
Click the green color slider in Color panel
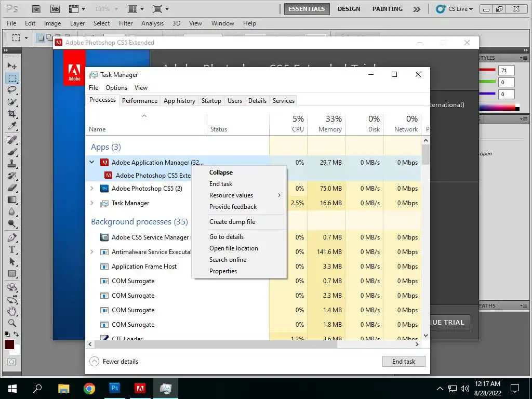(487, 82)
